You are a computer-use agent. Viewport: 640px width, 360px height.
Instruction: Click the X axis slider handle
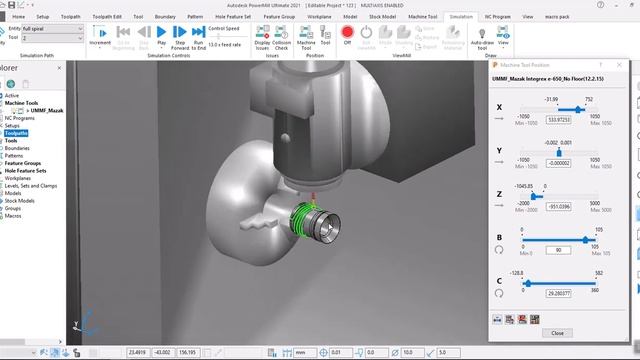(578, 109)
